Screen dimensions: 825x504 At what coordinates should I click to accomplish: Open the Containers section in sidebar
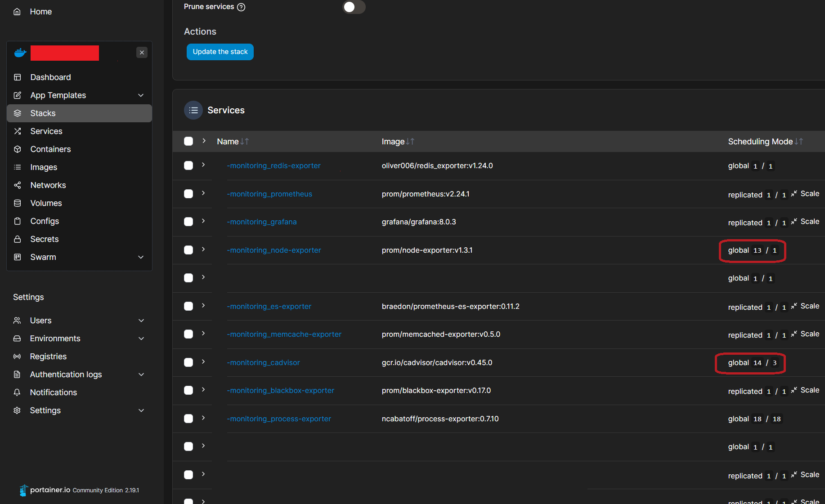point(50,149)
